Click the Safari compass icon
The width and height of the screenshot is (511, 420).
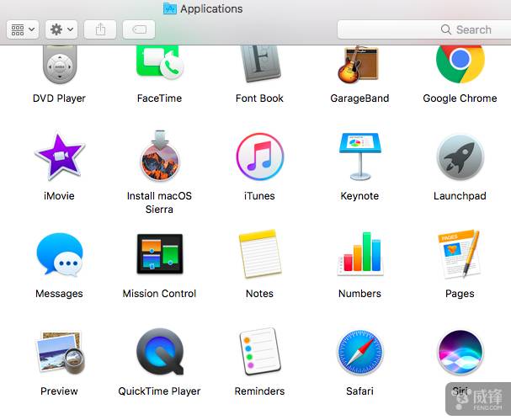(x=359, y=352)
